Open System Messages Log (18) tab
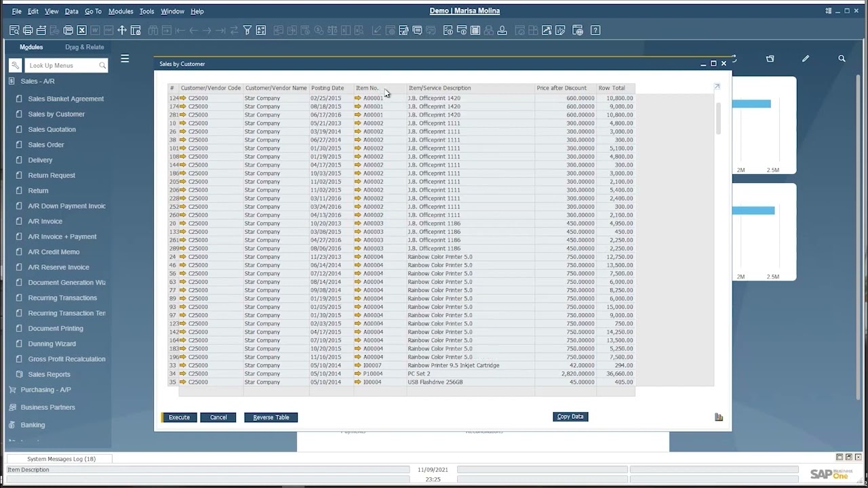The width and height of the screenshot is (868, 488). 61,459
